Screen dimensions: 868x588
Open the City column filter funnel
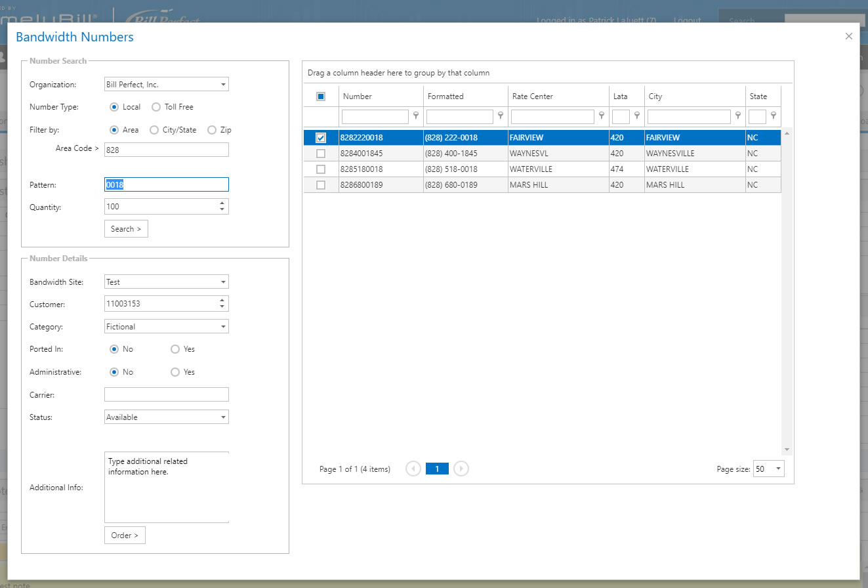click(x=739, y=116)
